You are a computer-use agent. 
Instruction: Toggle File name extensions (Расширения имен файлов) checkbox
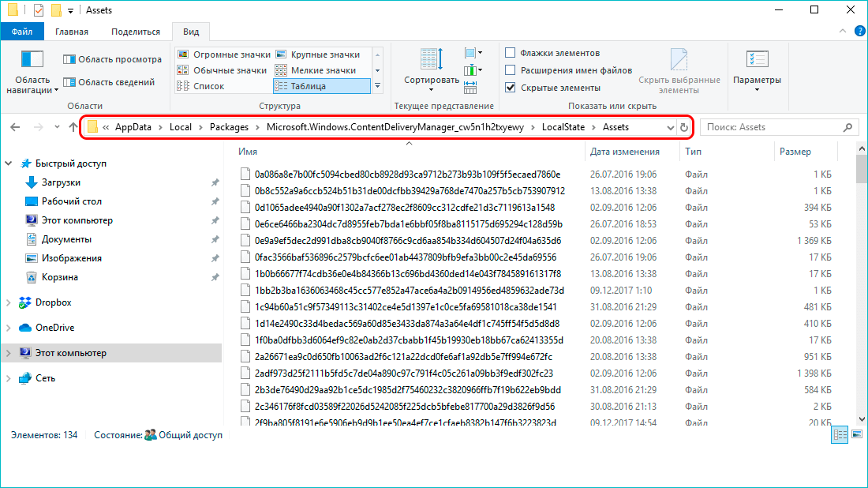click(511, 70)
